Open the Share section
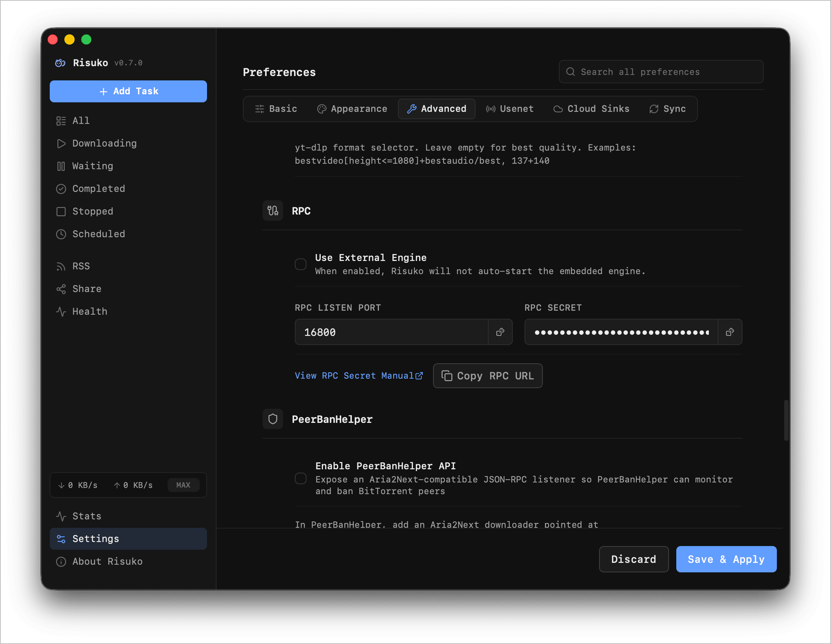Image resolution: width=831 pixels, height=644 pixels. [x=128, y=289]
